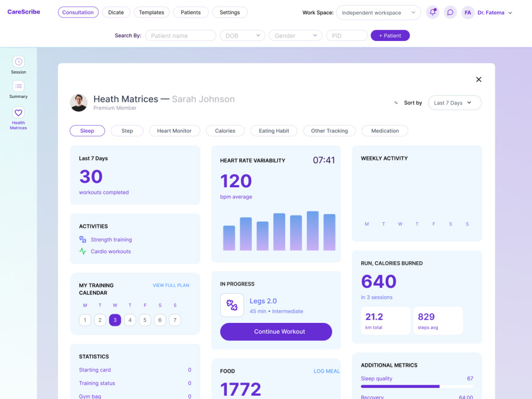Select day 6 in training calendar
The image size is (532, 399).
(x=160, y=320)
